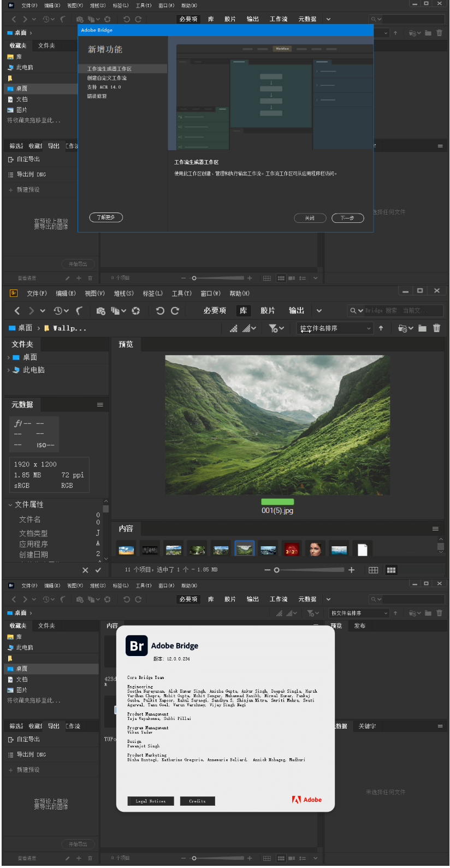Create new folder via icon on Wallp... path bar
The height and width of the screenshot is (868, 450).
coord(422,328)
